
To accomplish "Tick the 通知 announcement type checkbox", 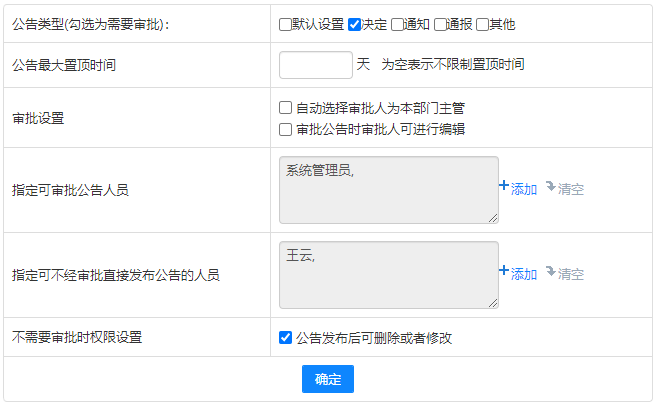I will pos(397,24).
